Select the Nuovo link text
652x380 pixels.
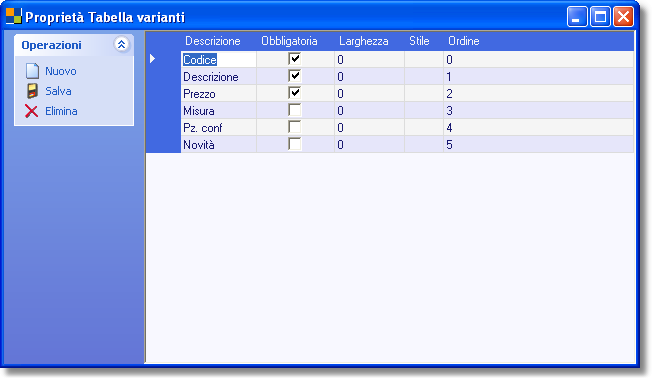(61, 71)
